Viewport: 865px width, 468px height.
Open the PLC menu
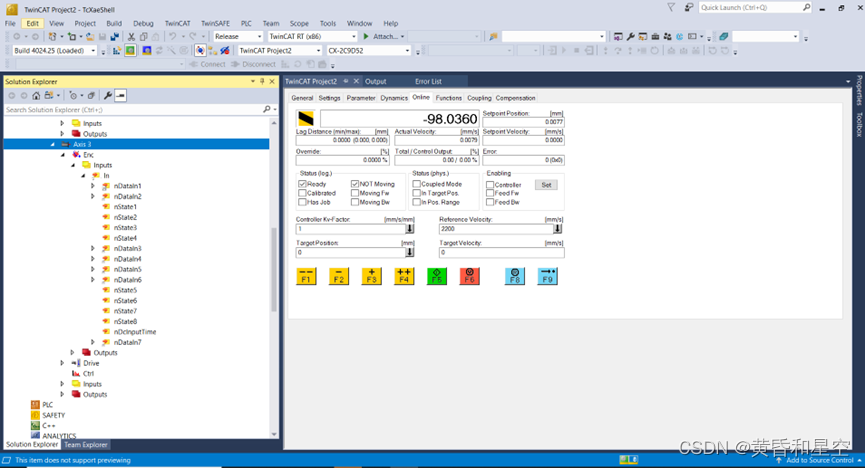(x=246, y=23)
